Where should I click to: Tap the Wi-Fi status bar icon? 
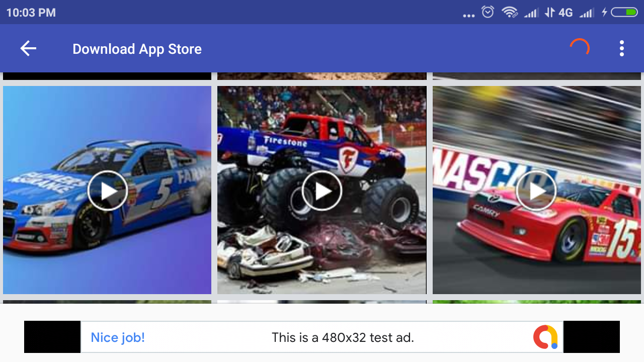(510, 12)
